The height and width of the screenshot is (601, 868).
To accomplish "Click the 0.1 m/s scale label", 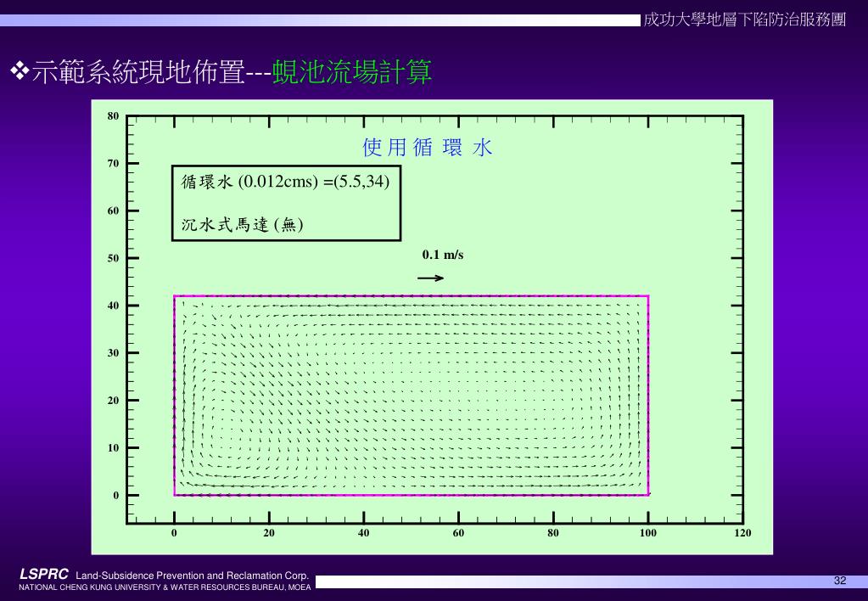I will tap(443, 255).
